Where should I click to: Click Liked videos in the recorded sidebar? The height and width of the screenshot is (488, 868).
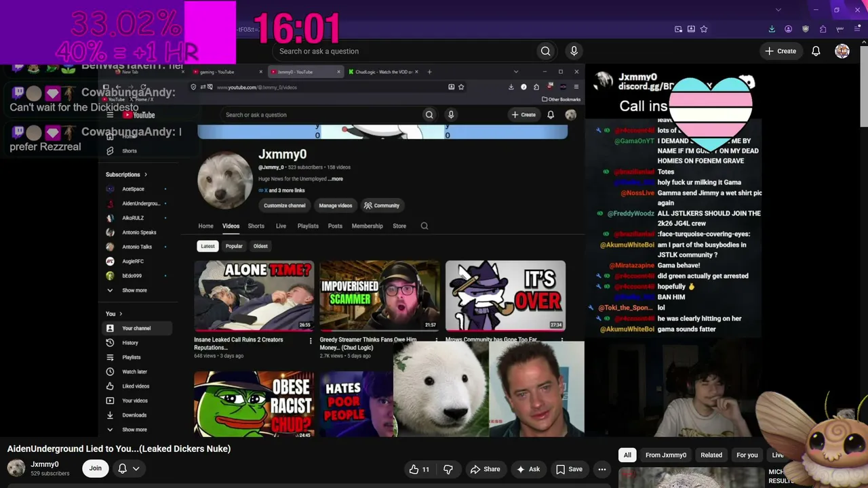pyautogui.click(x=136, y=386)
